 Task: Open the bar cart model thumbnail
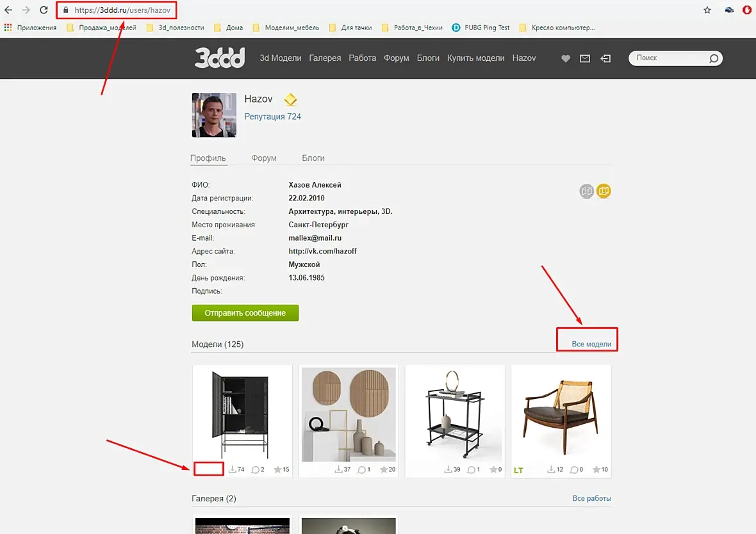click(455, 414)
